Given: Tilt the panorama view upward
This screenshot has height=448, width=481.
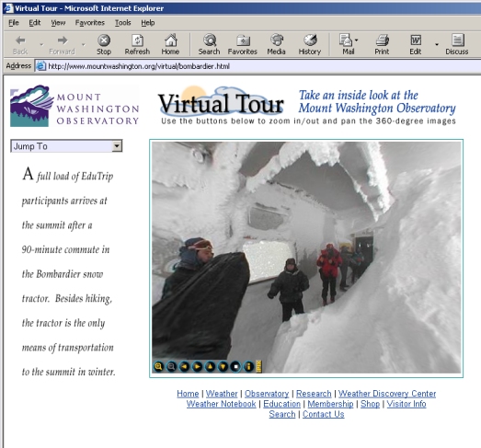Looking at the screenshot, I should click(x=210, y=366).
